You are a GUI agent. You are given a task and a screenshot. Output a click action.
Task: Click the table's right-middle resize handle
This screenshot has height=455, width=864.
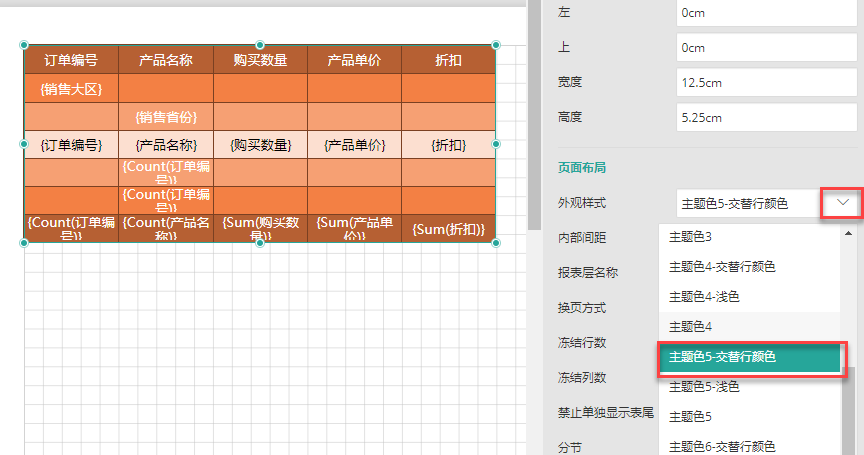pos(496,144)
